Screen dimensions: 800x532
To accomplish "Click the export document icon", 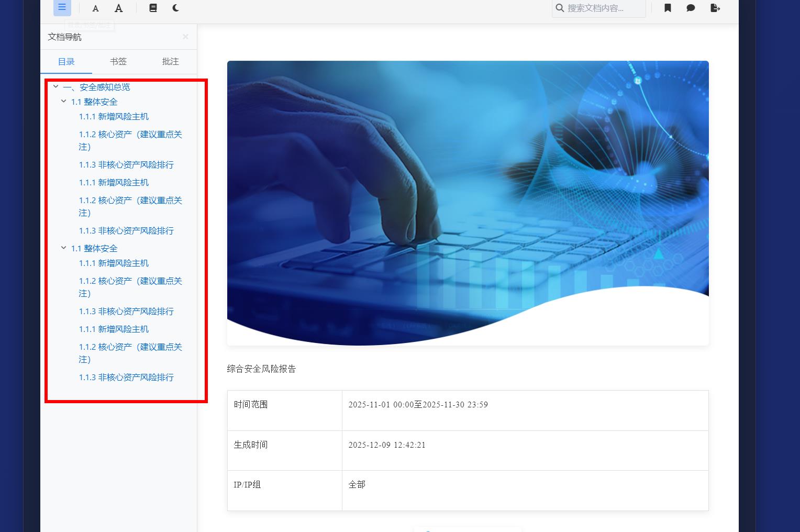I will (715, 8).
